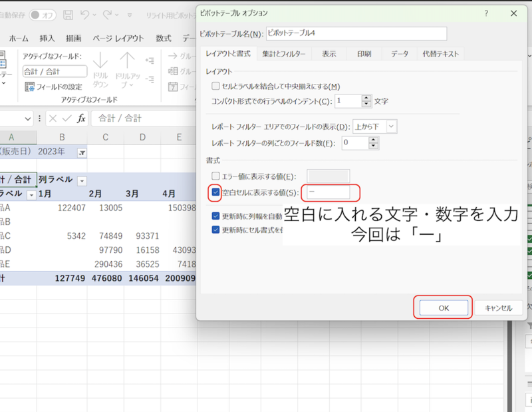
Task: Open the フィールドの設定 (Field Settings) icon
Action: (29, 87)
